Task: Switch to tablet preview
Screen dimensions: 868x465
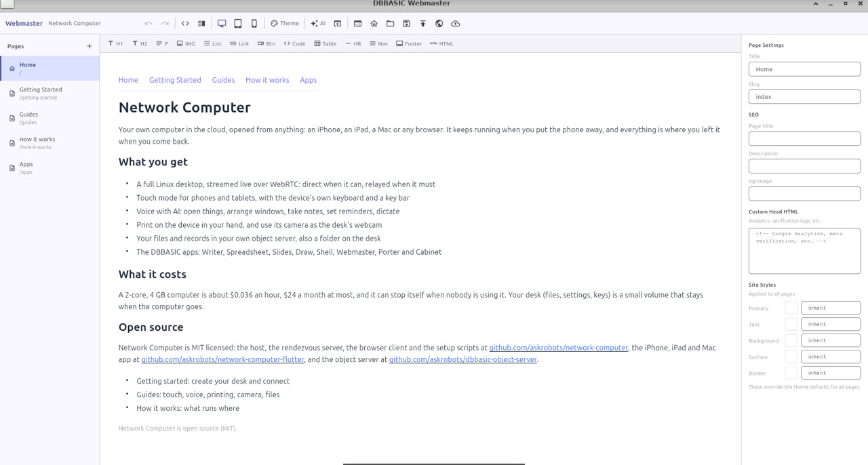Action: pos(238,24)
